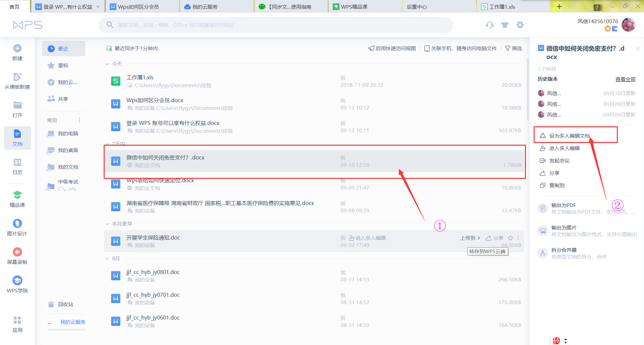Click 查看全部 history versions link
Screen dimensions: 644x345
(x=626, y=79)
